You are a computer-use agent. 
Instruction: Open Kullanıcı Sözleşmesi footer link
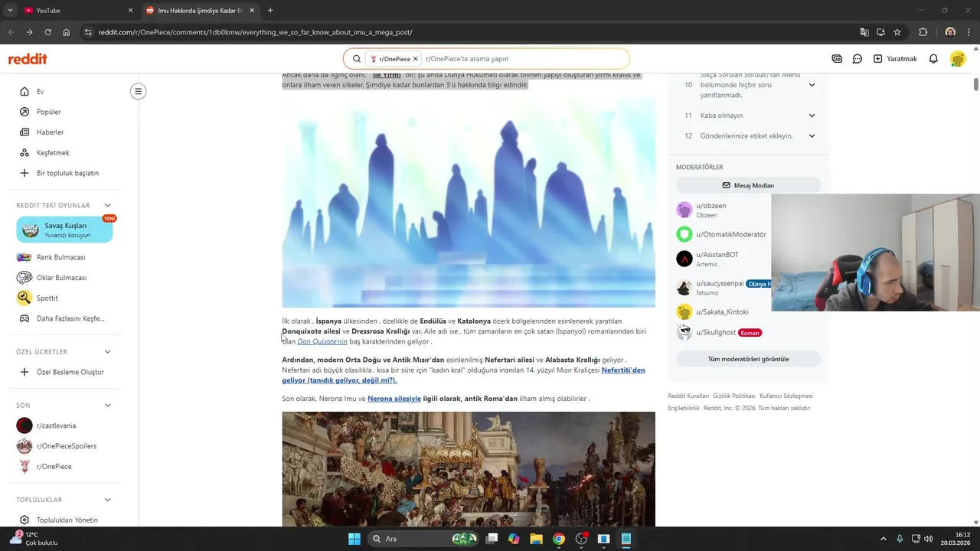(786, 396)
